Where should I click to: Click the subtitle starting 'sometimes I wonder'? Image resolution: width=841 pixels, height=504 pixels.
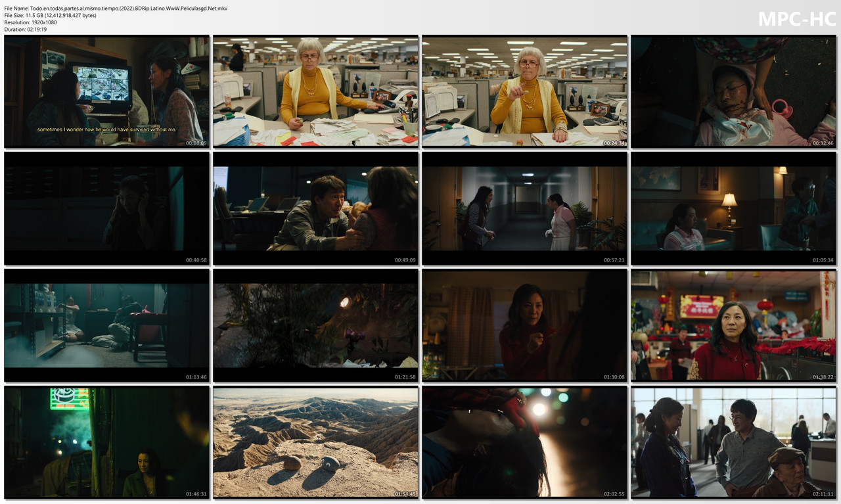point(106,129)
